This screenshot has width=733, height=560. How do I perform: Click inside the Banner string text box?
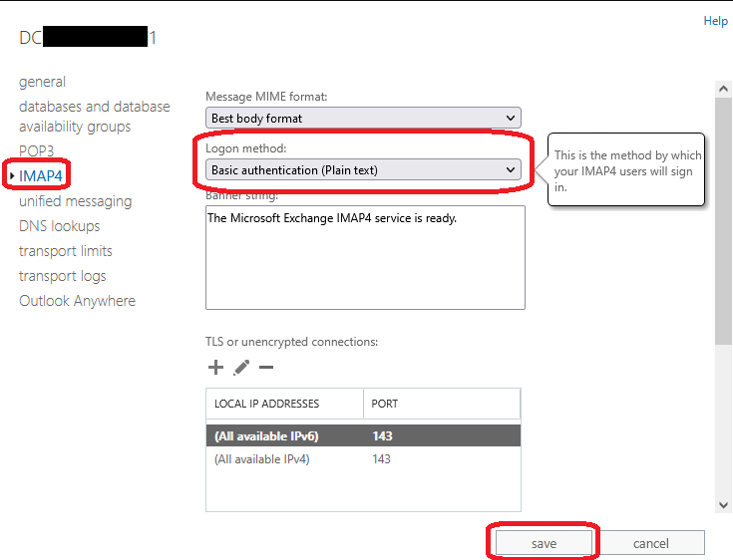(365, 259)
